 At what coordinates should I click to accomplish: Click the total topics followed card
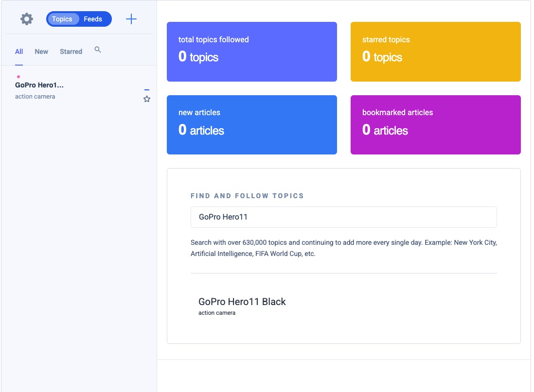click(x=251, y=51)
